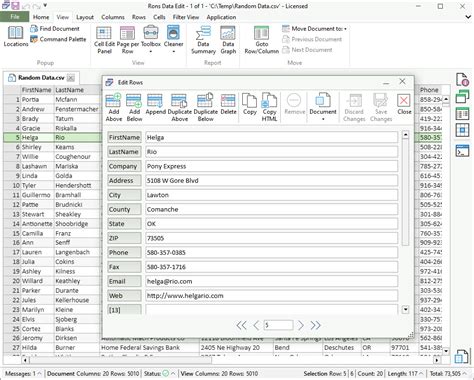
Task: Click the document info sidebar icon
Action: [462, 79]
